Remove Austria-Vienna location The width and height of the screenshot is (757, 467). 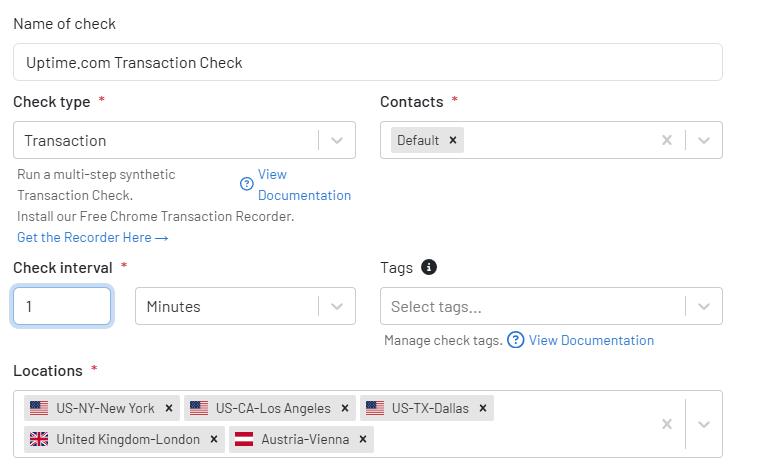pyautogui.click(x=363, y=439)
